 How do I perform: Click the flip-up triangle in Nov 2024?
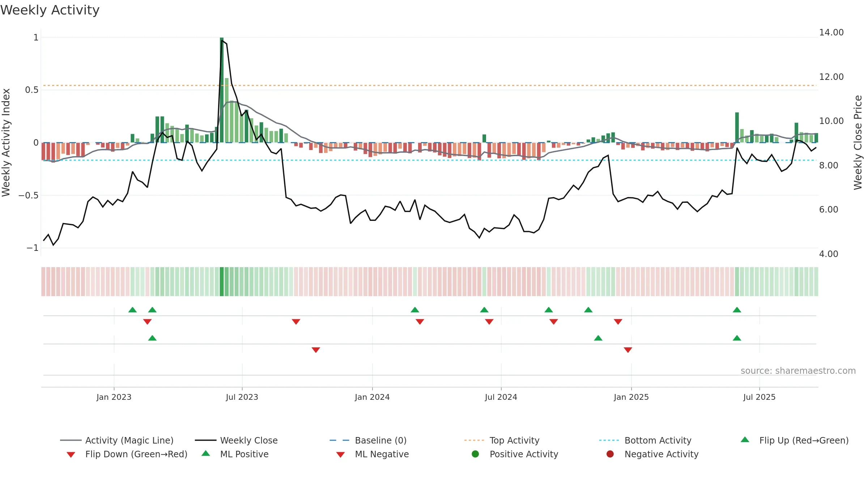588,310
